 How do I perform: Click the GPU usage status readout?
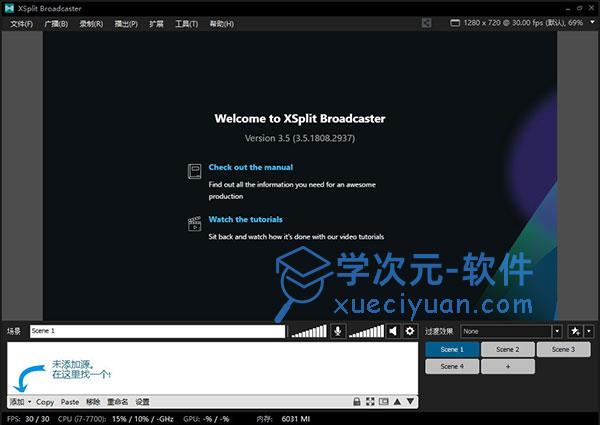pos(206,419)
